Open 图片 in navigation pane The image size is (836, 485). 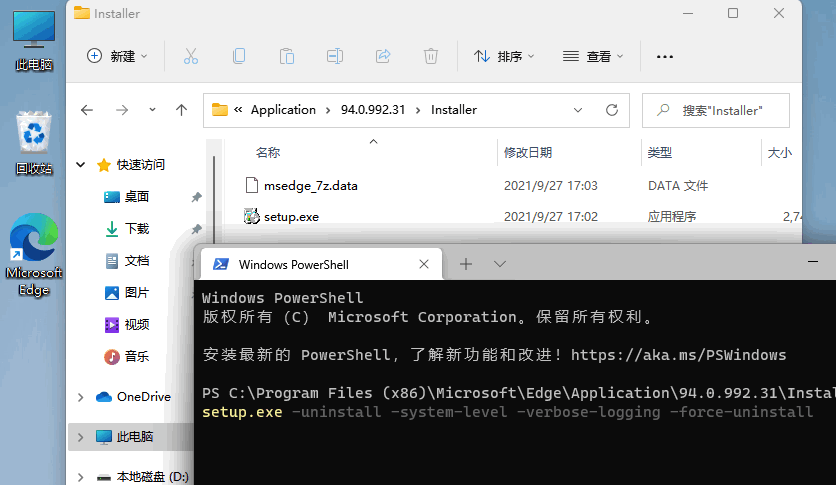pyautogui.click(x=137, y=293)
